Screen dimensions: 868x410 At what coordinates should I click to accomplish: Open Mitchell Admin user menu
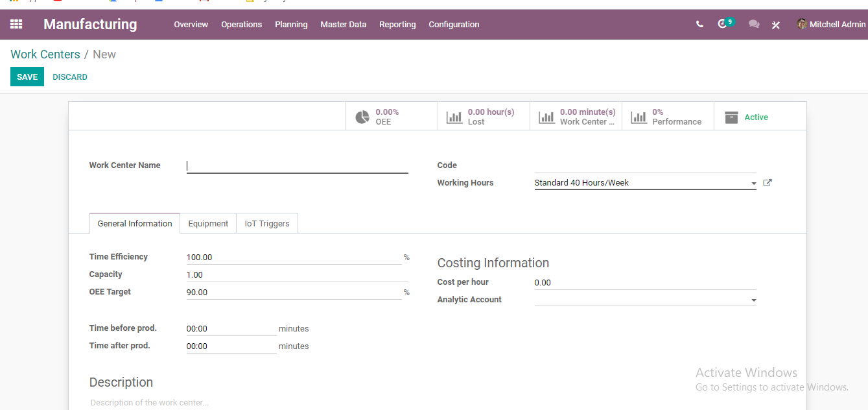coord(831,25)
